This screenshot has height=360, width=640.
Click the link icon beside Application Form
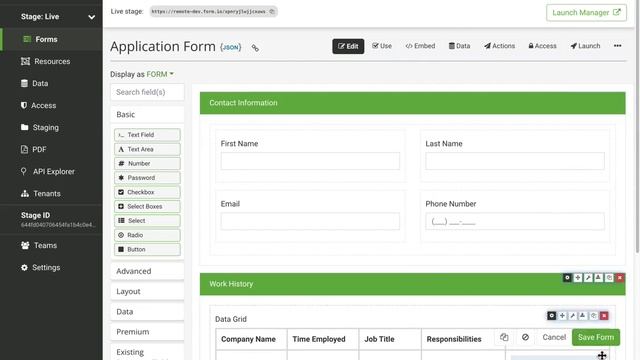(255, 48)
